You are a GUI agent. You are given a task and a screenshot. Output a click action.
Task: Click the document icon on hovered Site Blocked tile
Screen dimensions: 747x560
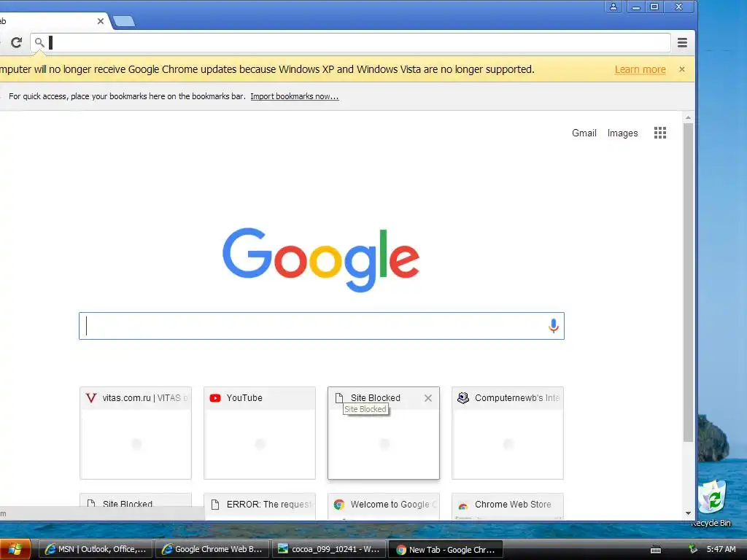[339, 398]
